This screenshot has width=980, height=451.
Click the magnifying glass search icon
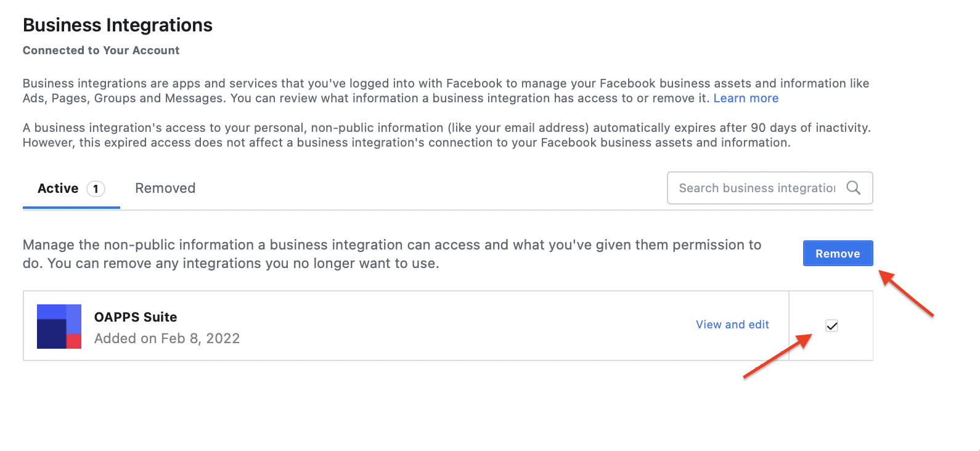click(x=853, y=188)
